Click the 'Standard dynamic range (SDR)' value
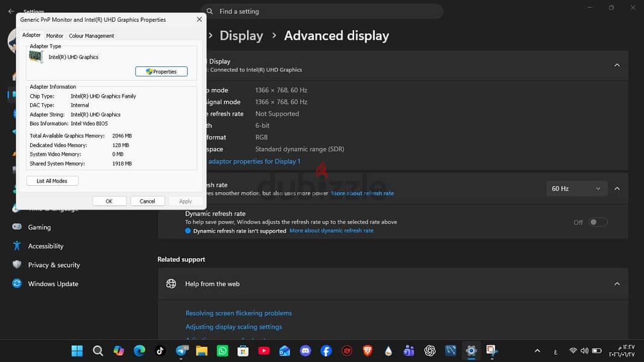The height and width of the screenshot is (362, 644). (300, 149)
